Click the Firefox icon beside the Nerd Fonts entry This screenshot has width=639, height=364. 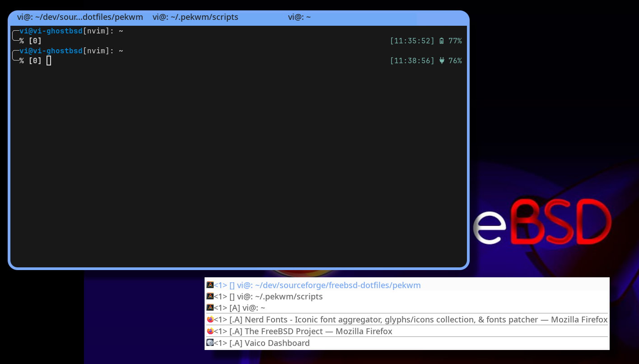pos(210,319)
